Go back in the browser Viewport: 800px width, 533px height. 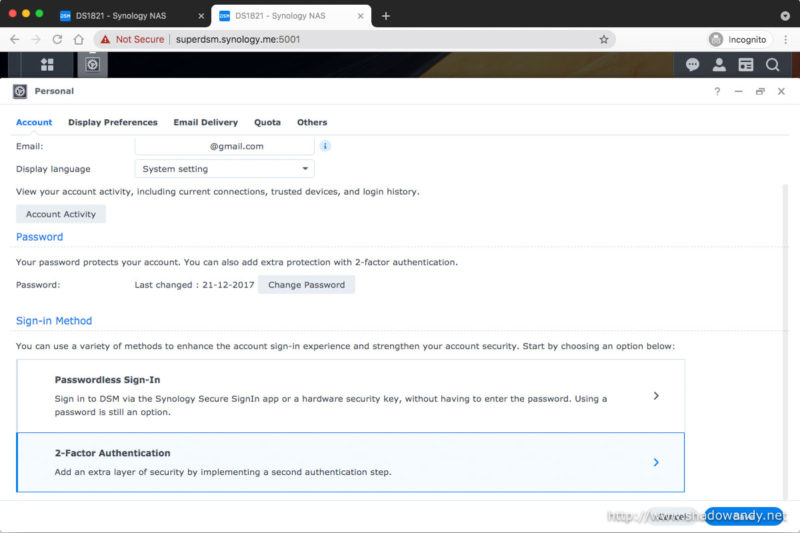(x=15, y=39)
